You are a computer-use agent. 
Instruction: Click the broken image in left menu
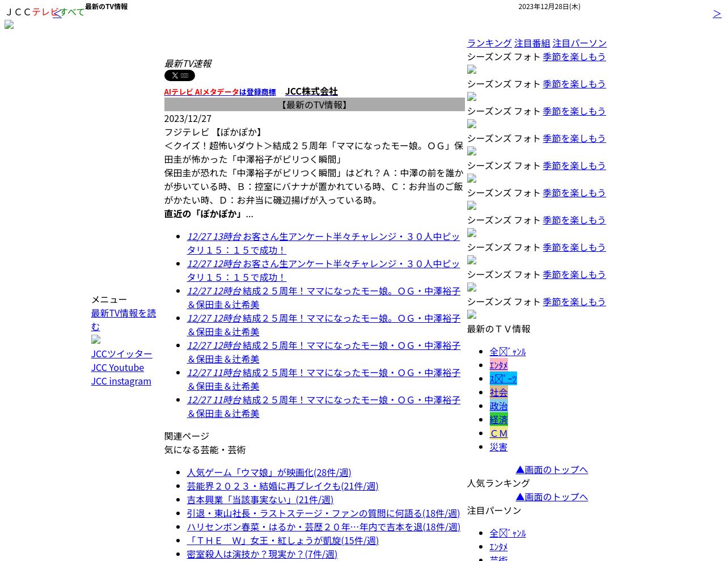pyautogui.click(x=96, y=340)
